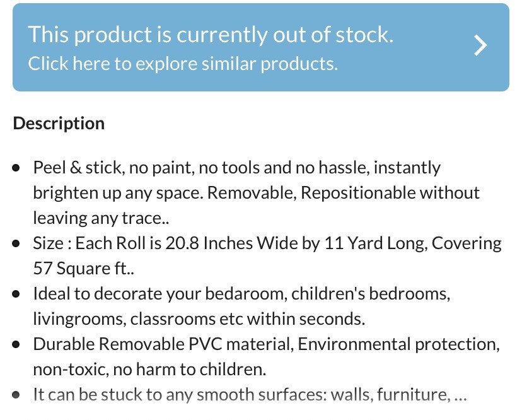Click the 'non-toxic, no harm to children.' line

tap(149, 370)
